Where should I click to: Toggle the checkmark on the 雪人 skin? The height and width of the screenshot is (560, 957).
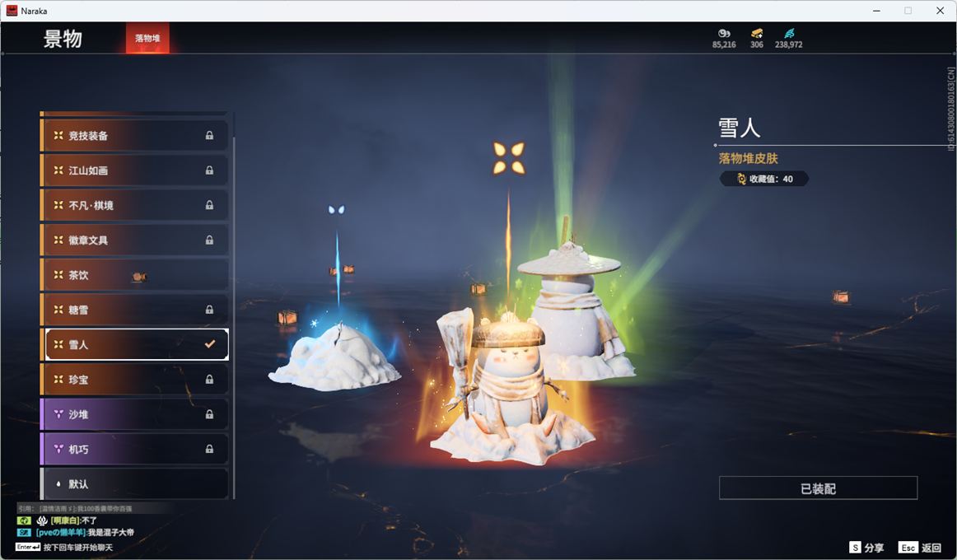click(209, 344)
